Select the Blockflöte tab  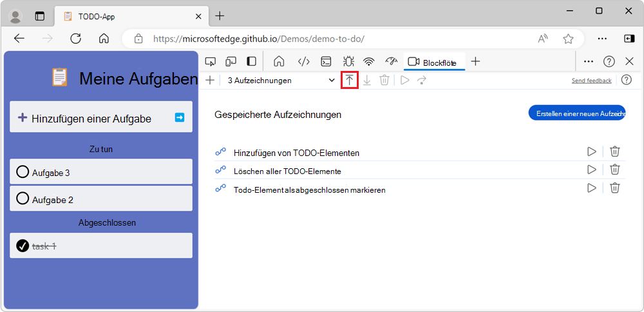(x=432, y=62)
